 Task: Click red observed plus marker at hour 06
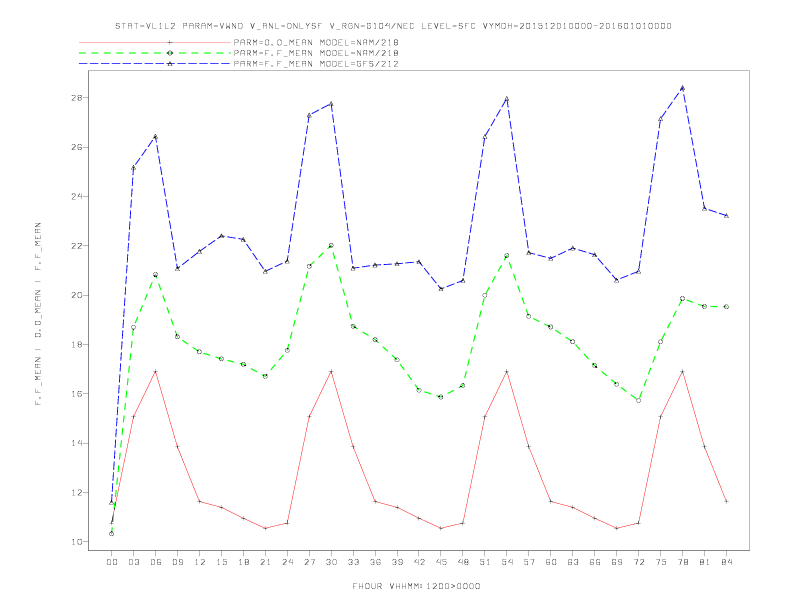point(156,372)
